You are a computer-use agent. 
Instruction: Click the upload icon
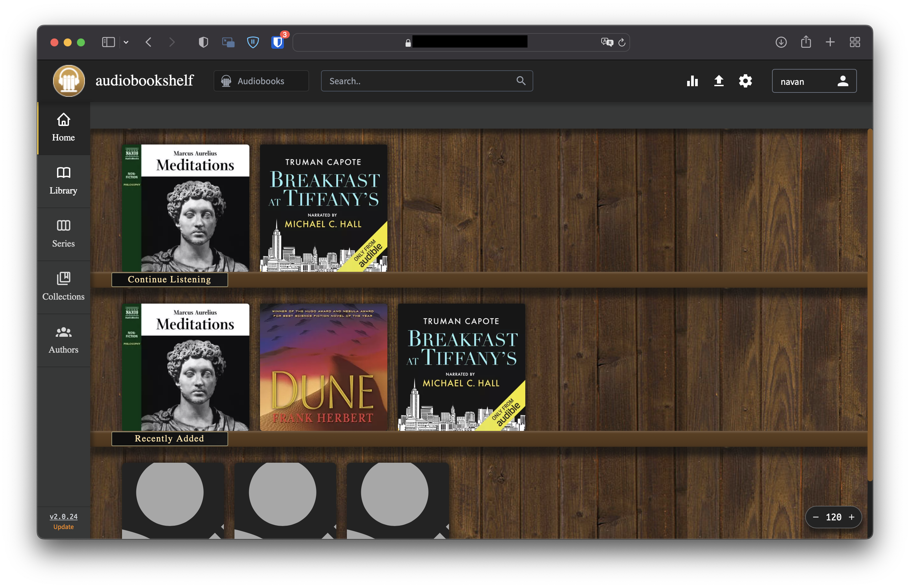(x=719, y=81)
